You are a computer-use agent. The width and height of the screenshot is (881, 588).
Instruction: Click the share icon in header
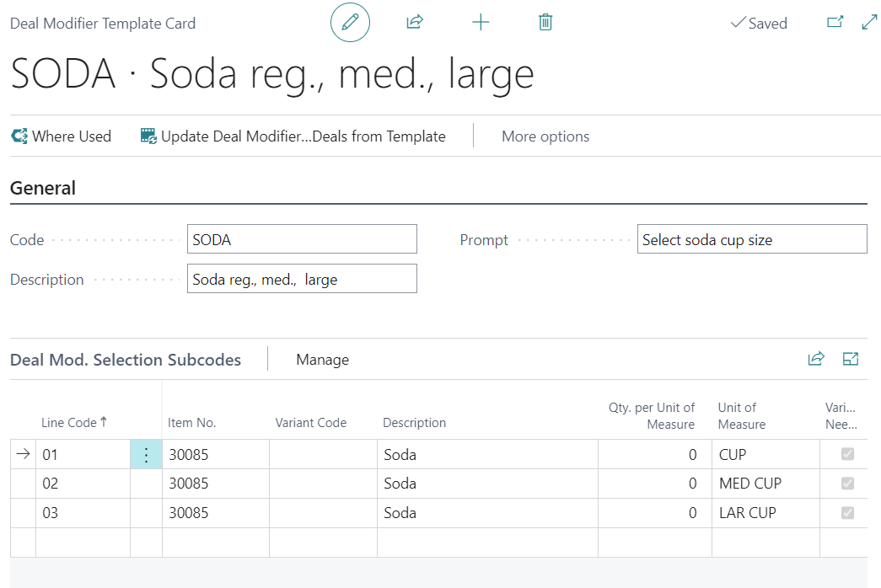pos(414,23)
